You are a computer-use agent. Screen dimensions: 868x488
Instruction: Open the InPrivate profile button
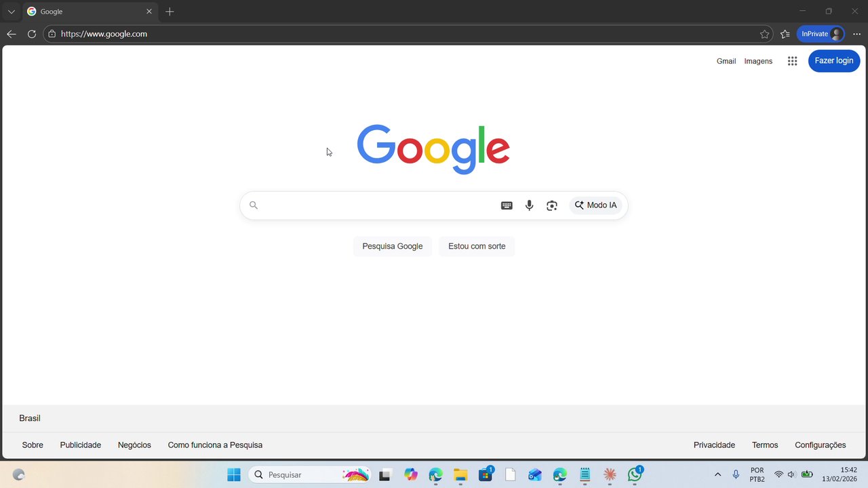(x=821, y=34)
